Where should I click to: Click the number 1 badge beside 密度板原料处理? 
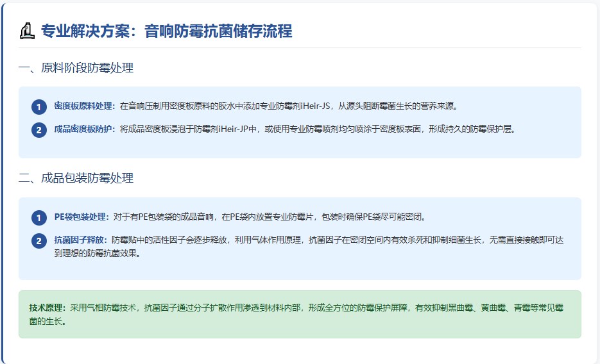coord(39,107)
